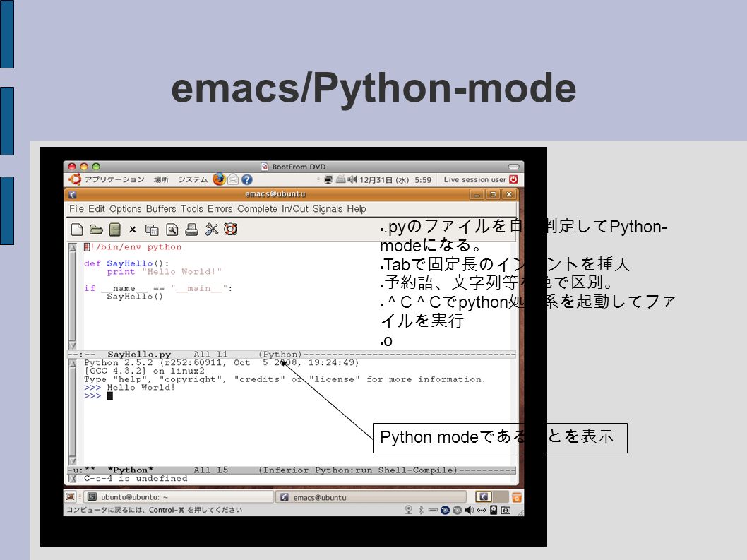The height and width of the screenshot is (560, 747).
Task: Click the upper editor window scrollbar
Action: [x=73, y=296]
